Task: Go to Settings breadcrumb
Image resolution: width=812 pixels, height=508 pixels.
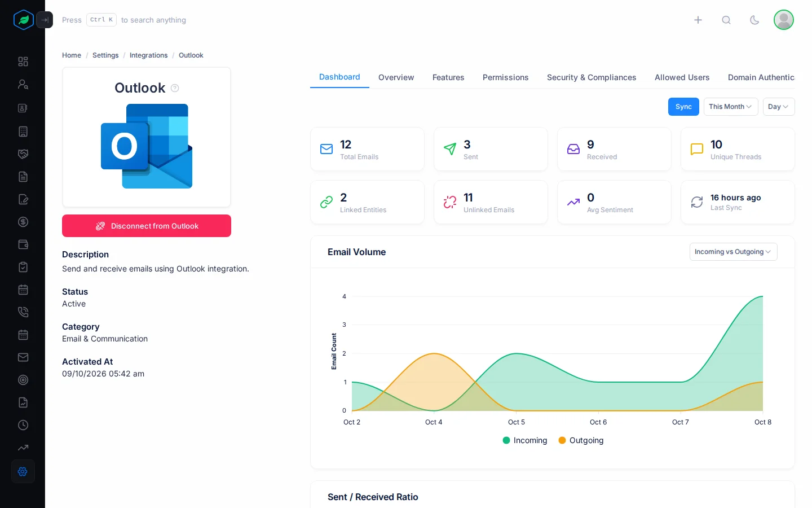Action: [x=105, y=55]
